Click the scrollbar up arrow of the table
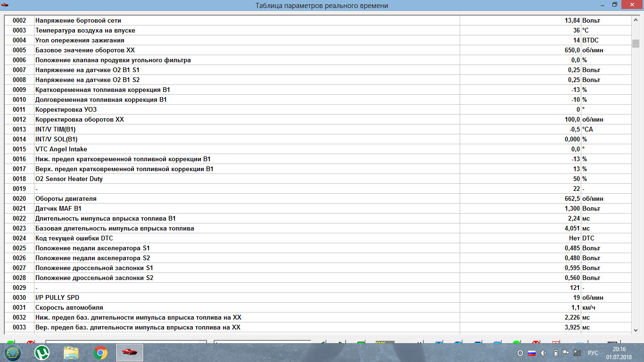Screen dimensions: 644x362 636,20
